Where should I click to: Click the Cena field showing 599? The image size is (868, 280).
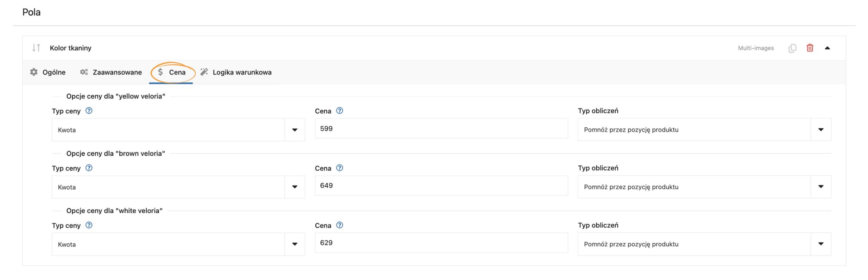(441, 129)
